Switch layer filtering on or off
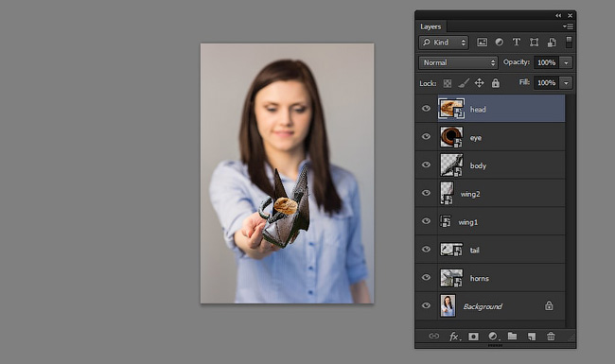 coord(569,42)
